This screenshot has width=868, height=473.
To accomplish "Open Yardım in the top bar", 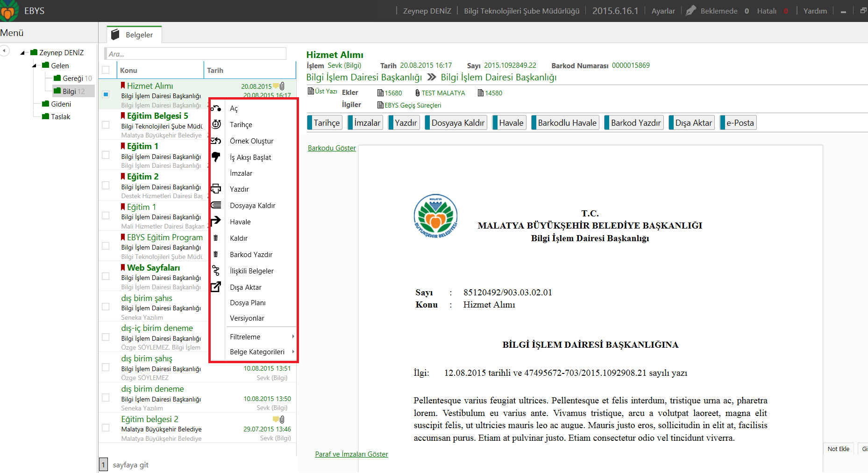I will [815, 11].
